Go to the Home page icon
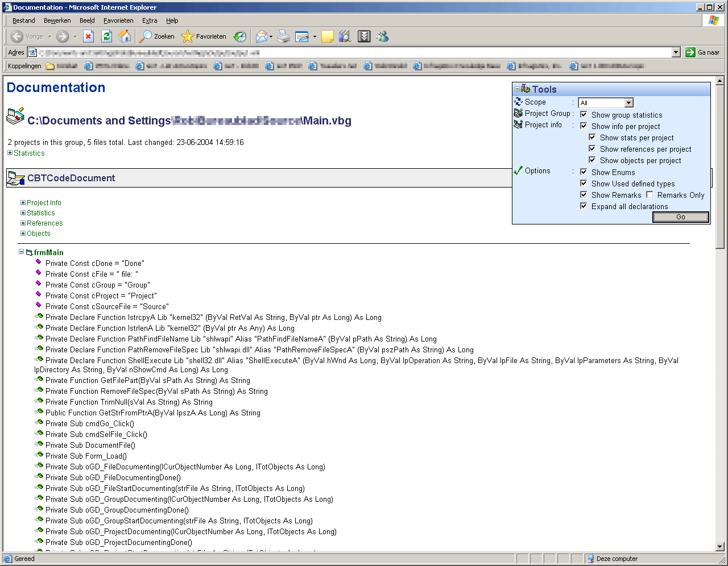Image resolution: width=728 pixels, height=566 pixels. pyautogui.click(x=125, y=36)
